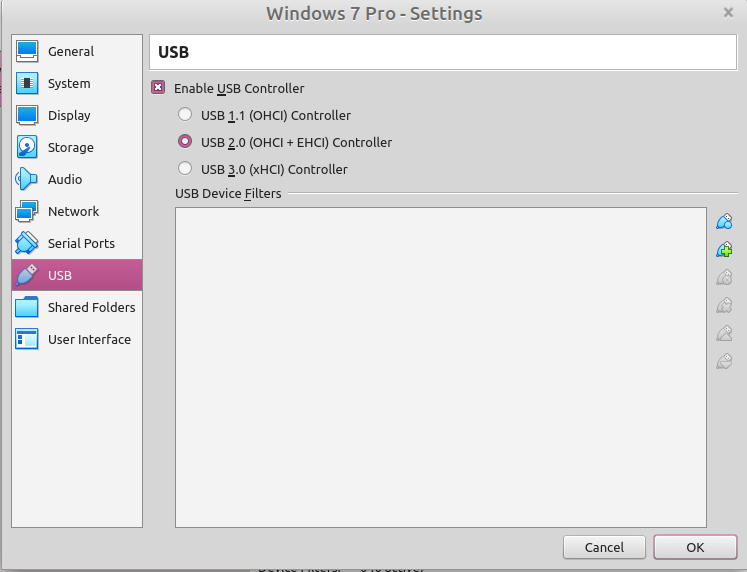
Task: Add a new empty USB filter
Action: (725, 222)
